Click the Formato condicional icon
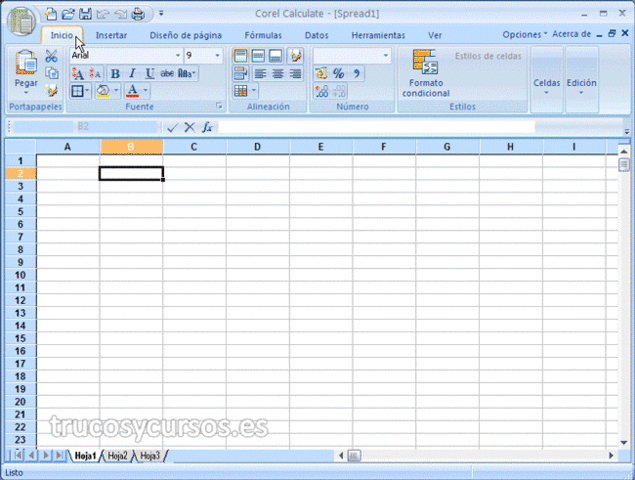The image size is (635, 480). point(425,62)
